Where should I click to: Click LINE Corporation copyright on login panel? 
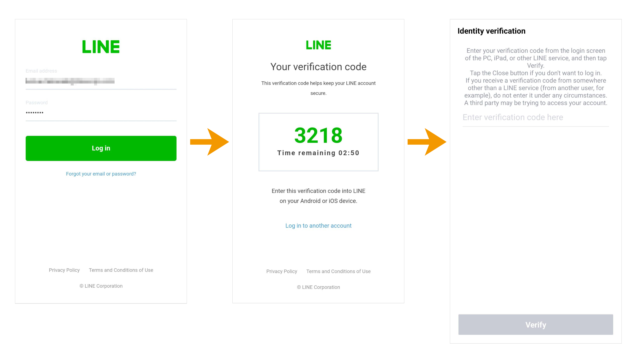(101, 286)
